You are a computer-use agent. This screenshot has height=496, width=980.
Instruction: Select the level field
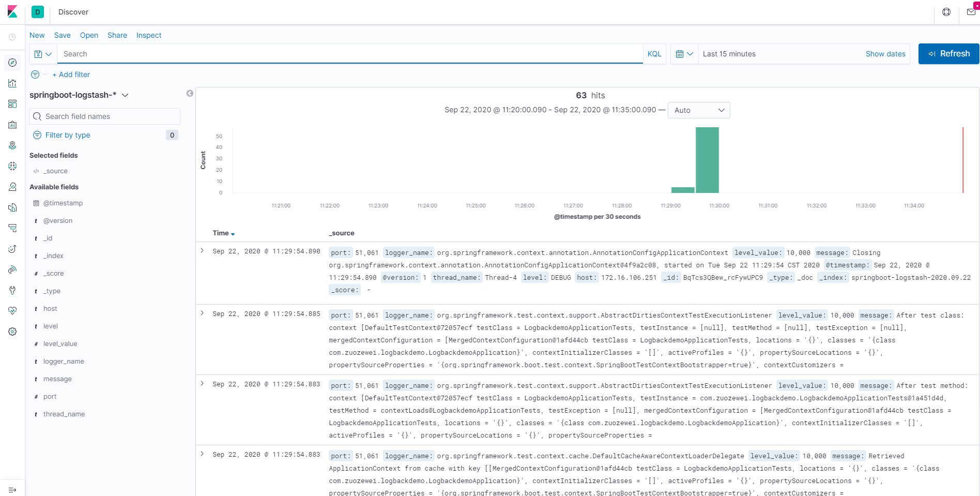point(51,326)
